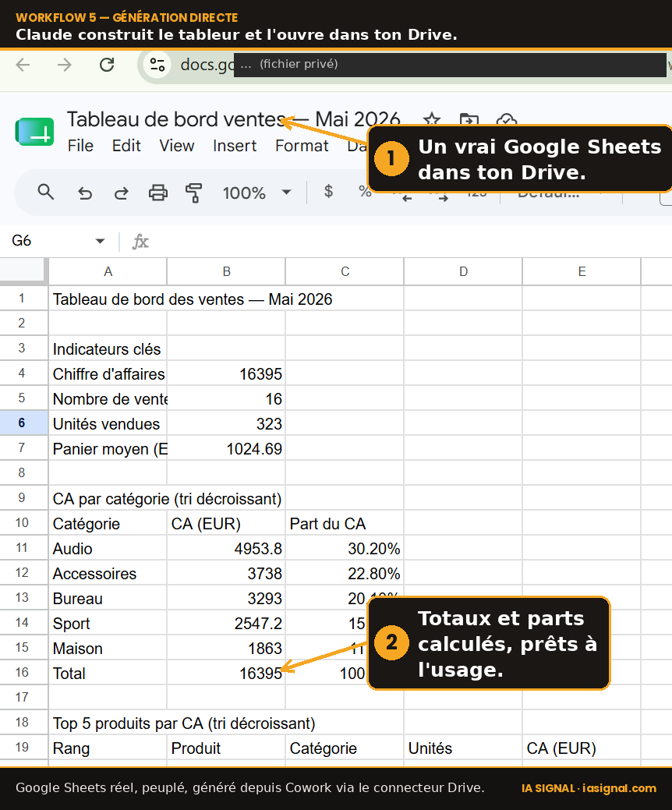Expand the name box dropdown arrow

[101, 241]
